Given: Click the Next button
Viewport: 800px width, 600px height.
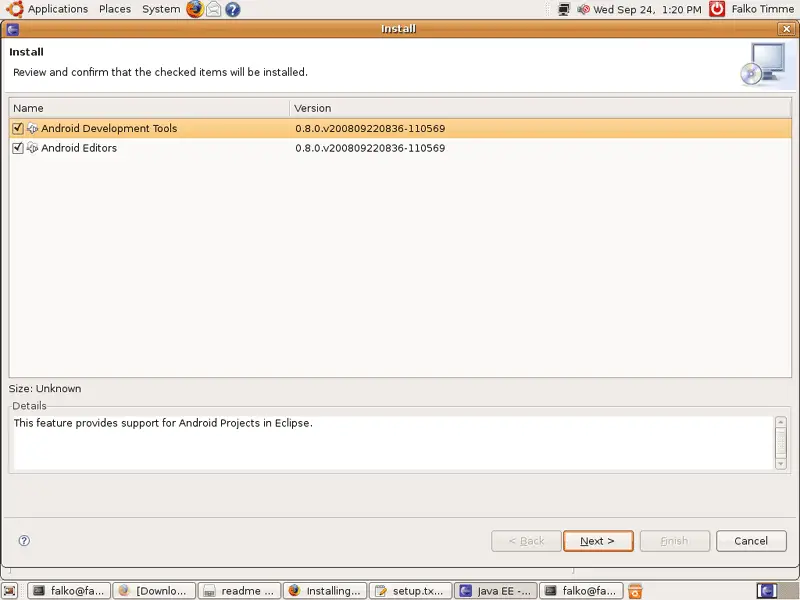Looking at the screenshot, I should 598,541.
